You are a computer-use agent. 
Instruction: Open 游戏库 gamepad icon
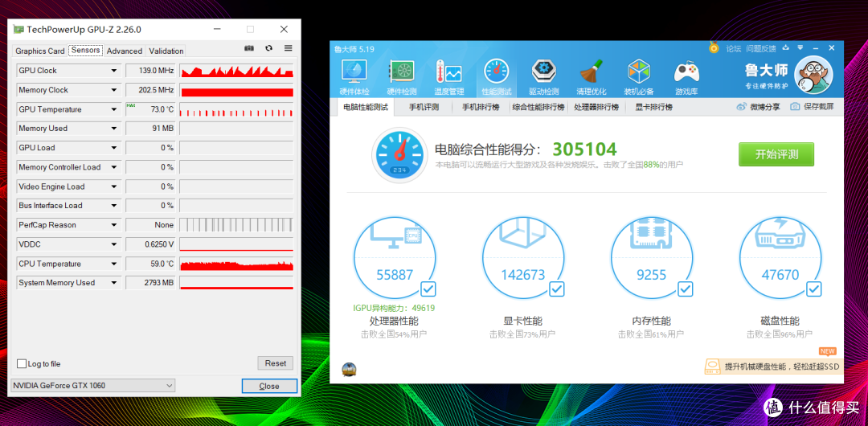coord(686,77)
